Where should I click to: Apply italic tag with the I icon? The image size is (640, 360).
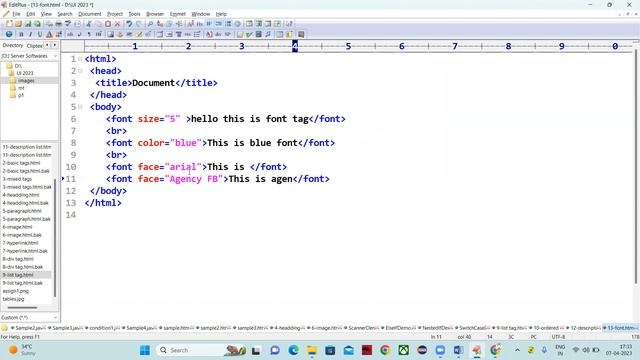click(x=31, y=35)
